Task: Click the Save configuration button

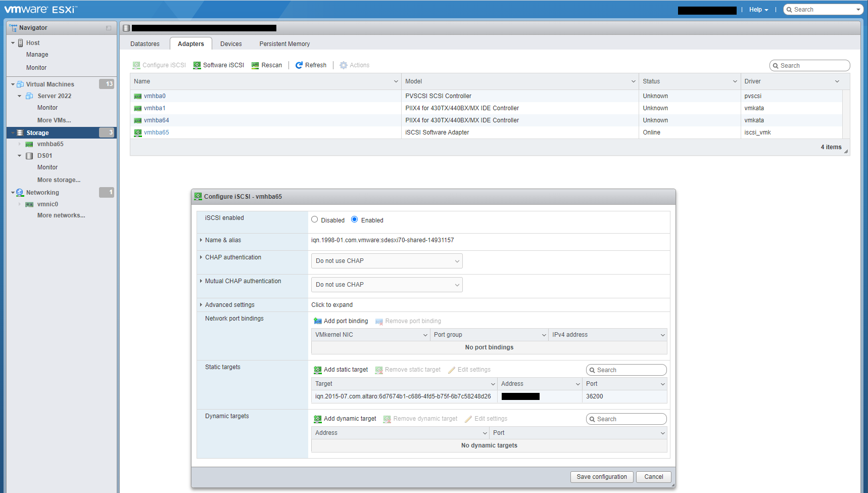Action: pyautogui.click(x=602, y=477)
